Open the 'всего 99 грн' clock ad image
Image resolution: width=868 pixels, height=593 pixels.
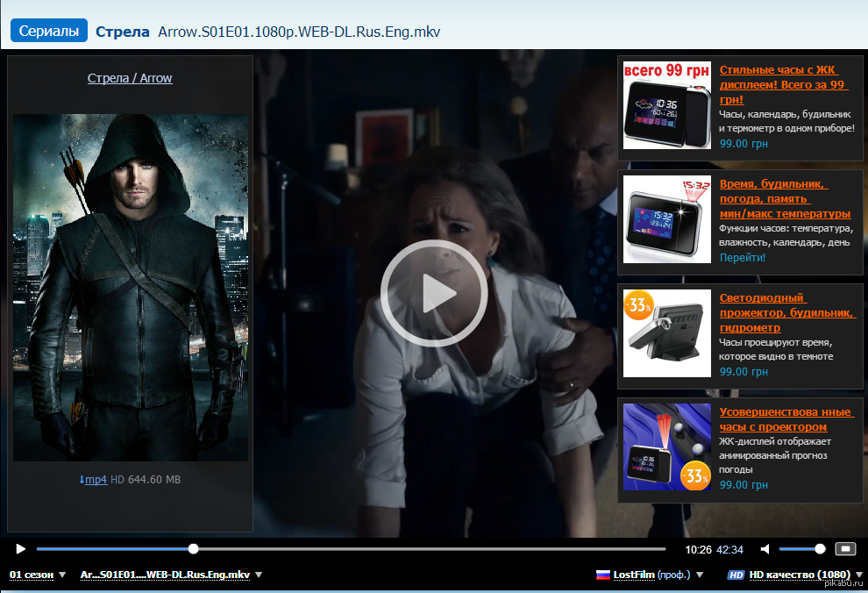coord(666,104)
